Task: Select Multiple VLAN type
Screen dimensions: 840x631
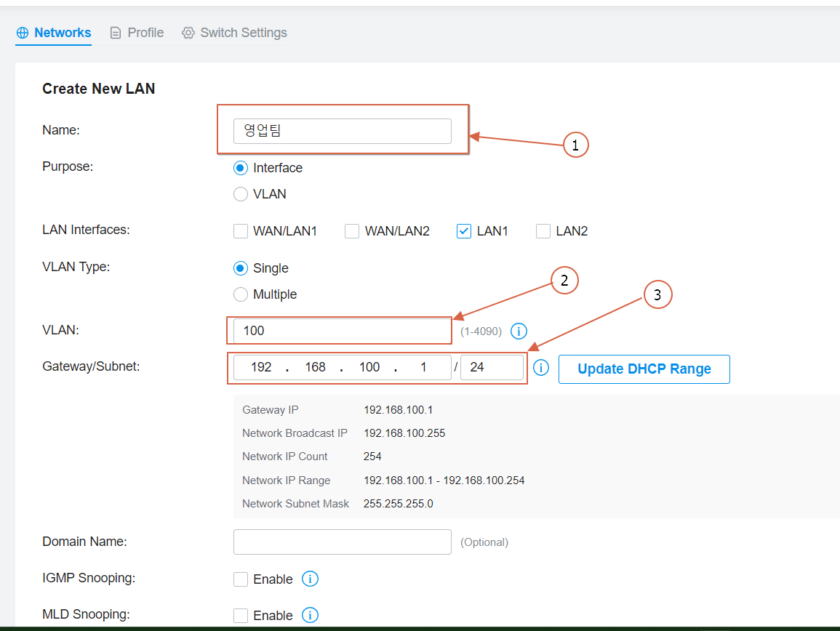Action: coord(241,294)
